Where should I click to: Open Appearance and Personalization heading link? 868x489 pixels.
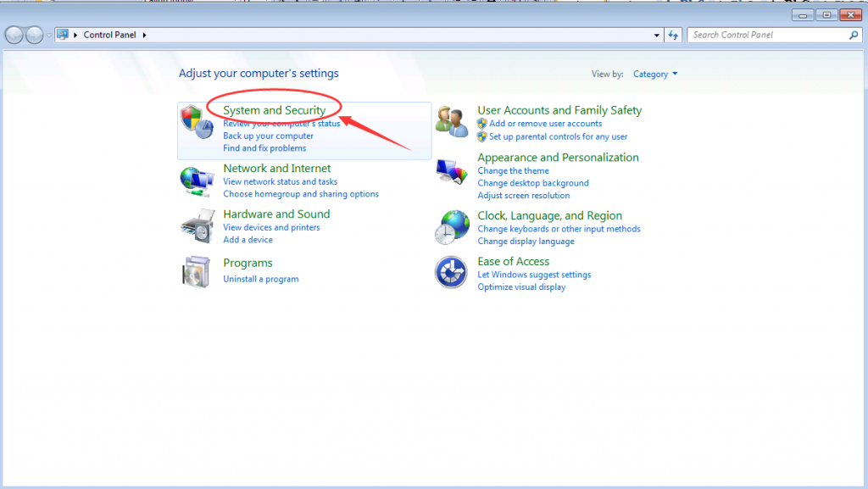coord(558,158)
